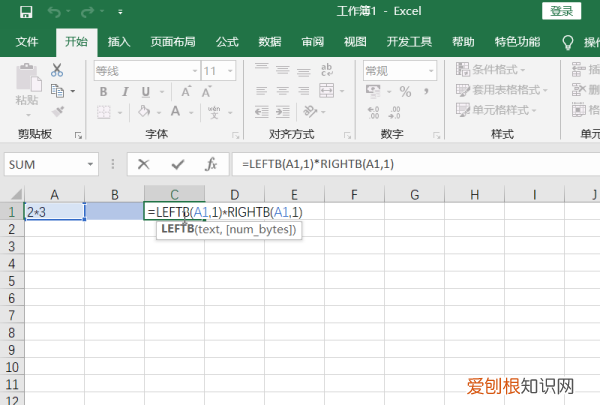
Task: Switch to the 公式 tab
Action: [227, 41]
